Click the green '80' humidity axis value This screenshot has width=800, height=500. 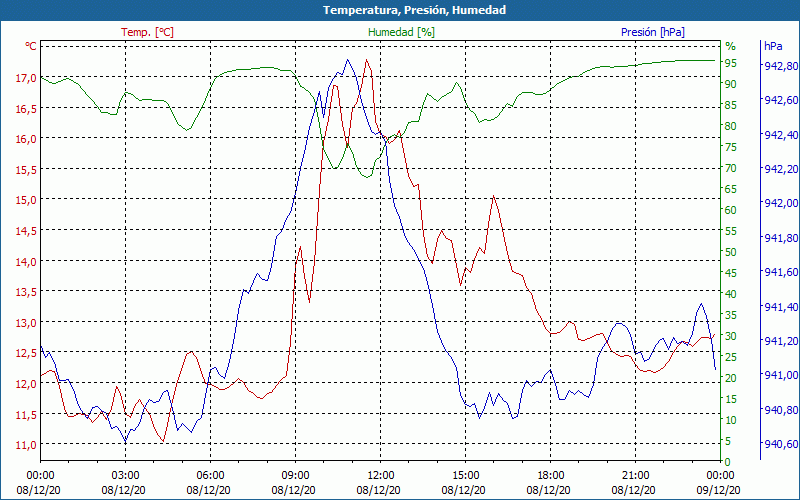[x=731, y=126]
